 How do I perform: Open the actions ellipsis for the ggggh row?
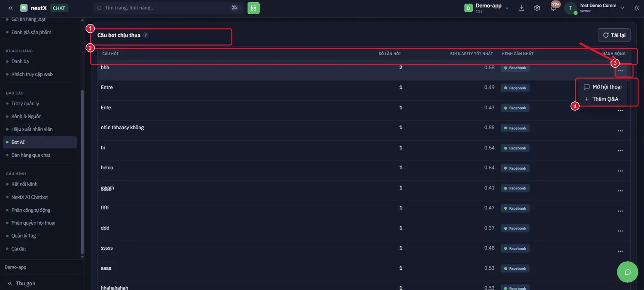620,191
